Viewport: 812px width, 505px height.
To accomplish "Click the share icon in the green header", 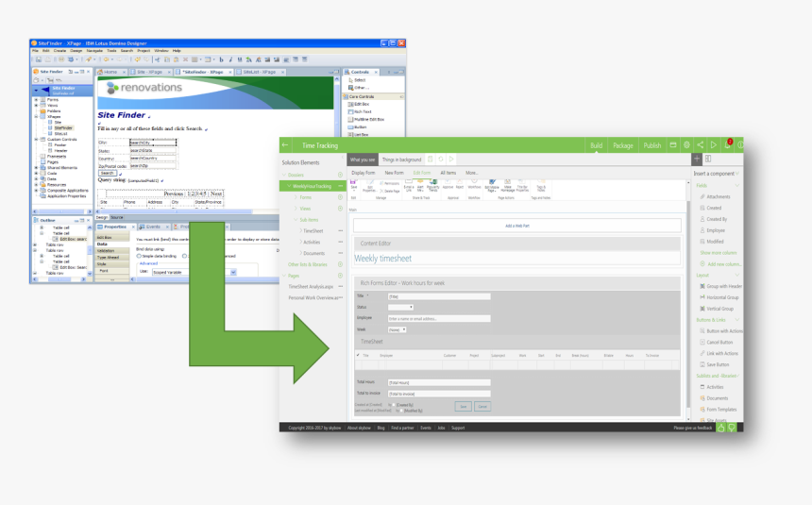I will pos(700,145).
